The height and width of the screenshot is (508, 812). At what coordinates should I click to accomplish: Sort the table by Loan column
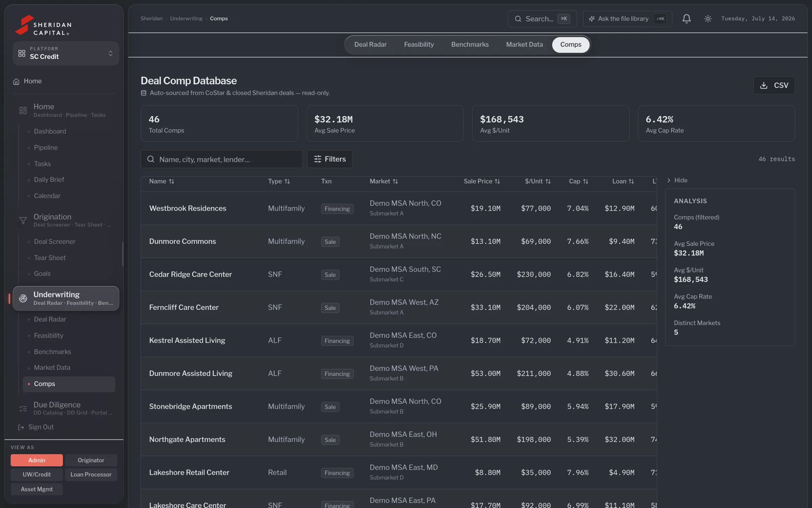[623, 182]
